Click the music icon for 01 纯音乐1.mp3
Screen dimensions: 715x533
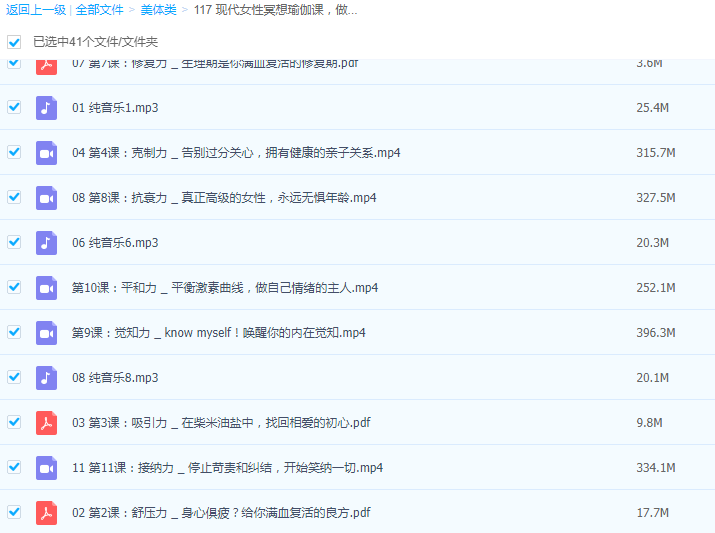46,108
